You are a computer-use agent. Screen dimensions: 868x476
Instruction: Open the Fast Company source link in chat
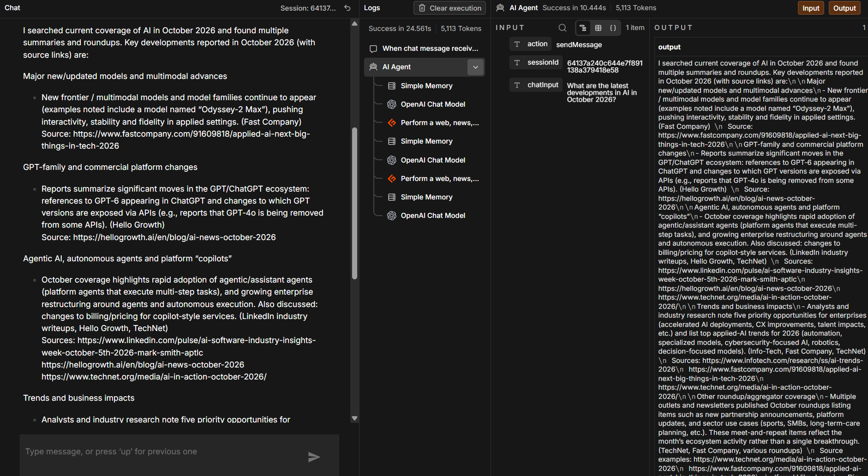point(175,140)
